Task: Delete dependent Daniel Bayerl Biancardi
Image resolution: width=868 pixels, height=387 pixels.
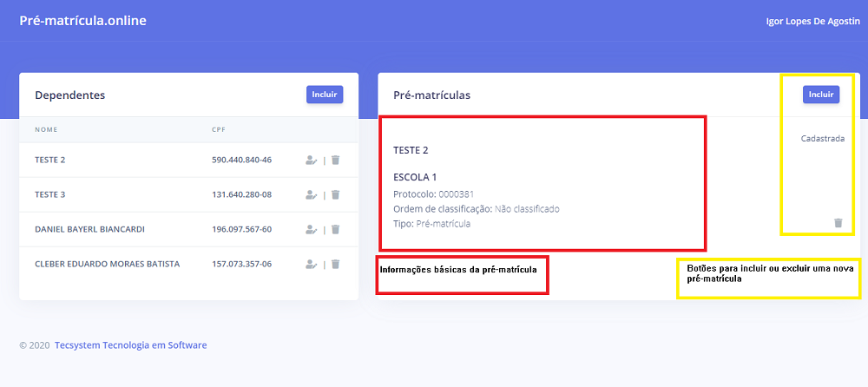Action: (335, 229)
